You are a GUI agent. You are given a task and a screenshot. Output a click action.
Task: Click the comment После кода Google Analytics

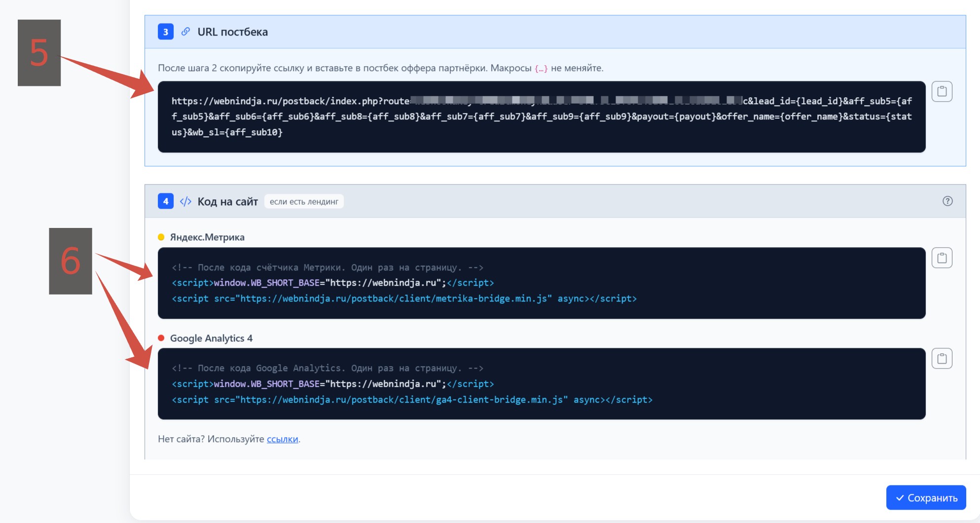(327, 368)
